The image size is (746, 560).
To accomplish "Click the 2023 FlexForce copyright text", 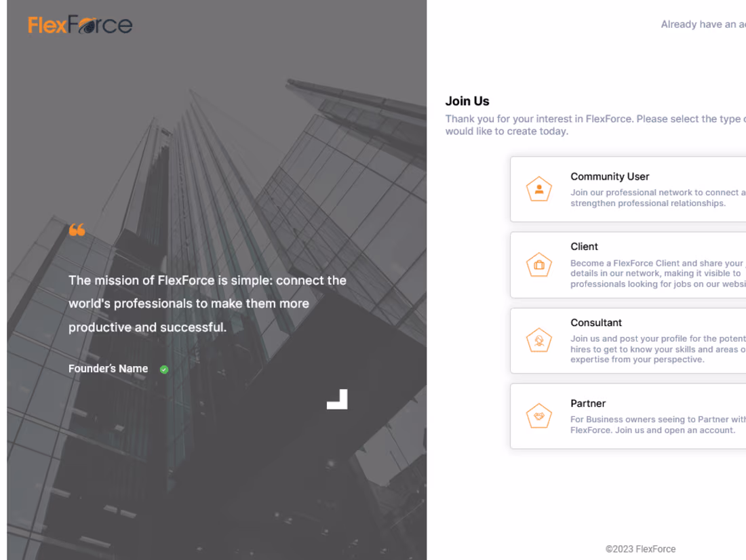I will (640, 548).
